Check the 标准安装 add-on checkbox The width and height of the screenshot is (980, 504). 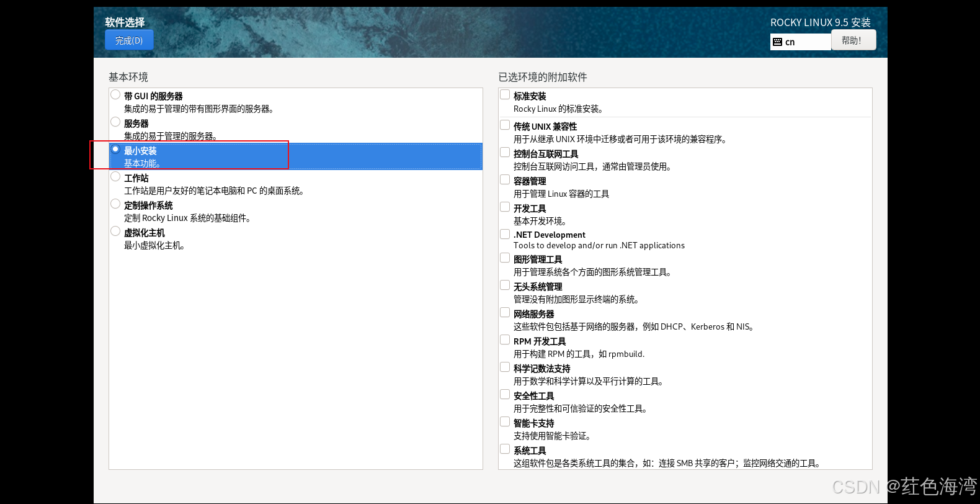tap(505, 95)
